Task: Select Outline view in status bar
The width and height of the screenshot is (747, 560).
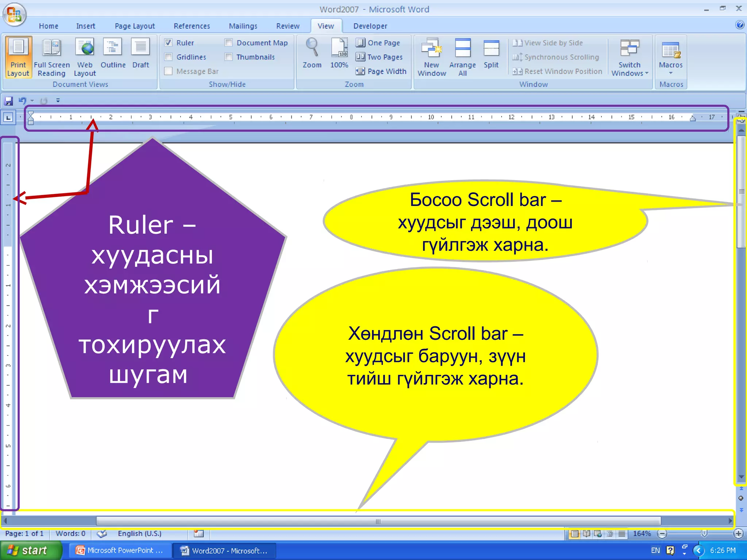Action: click(x=610, y=534)
